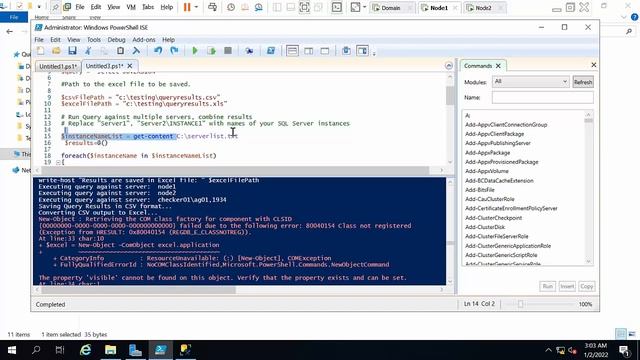The height and width of the screenshot is (360, 640).
Task: Open Windows Start menu
Action: coord(11,350)
